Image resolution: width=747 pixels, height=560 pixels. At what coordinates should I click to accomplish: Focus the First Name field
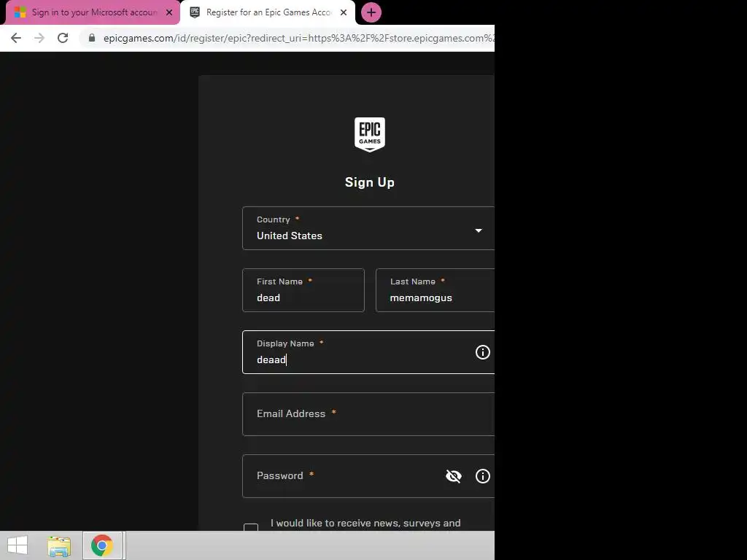pyautogui.click(x=303, y=290)
